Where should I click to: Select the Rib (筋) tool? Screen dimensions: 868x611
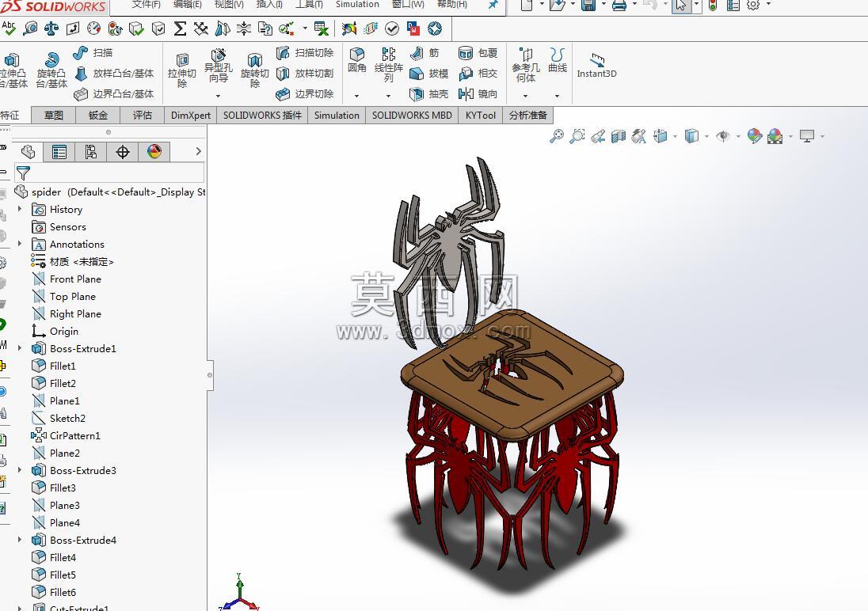[424, 52]
